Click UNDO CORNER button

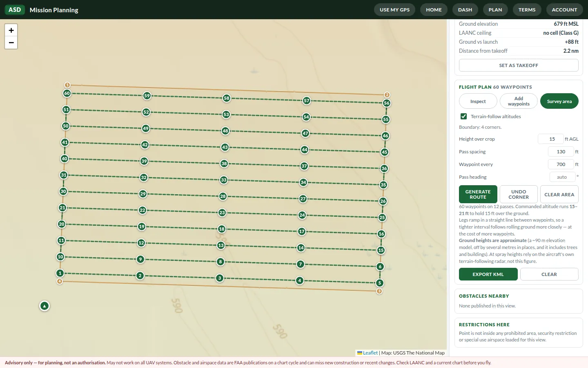[519, 194]
